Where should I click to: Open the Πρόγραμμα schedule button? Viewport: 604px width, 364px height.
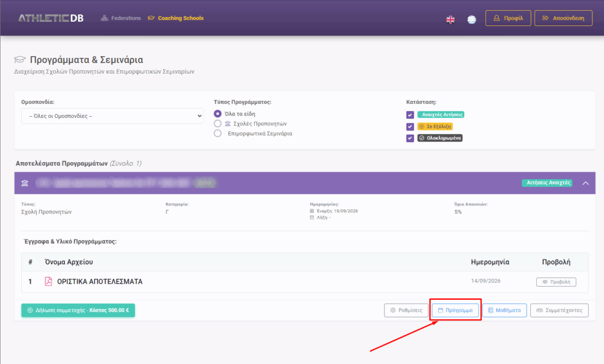tap(455, 310)
